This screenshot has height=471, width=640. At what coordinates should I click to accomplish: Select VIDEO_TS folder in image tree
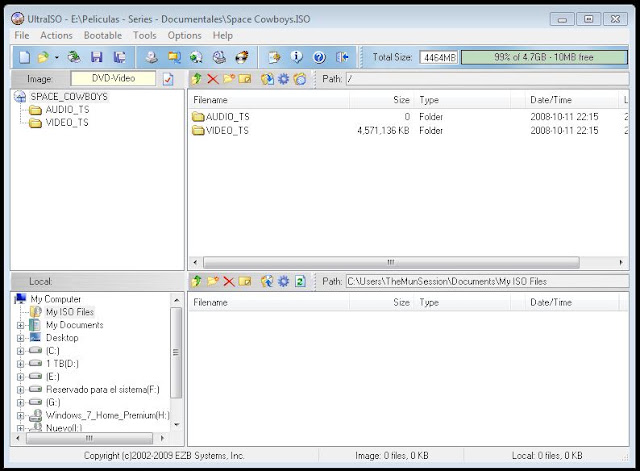click(67, 122)
